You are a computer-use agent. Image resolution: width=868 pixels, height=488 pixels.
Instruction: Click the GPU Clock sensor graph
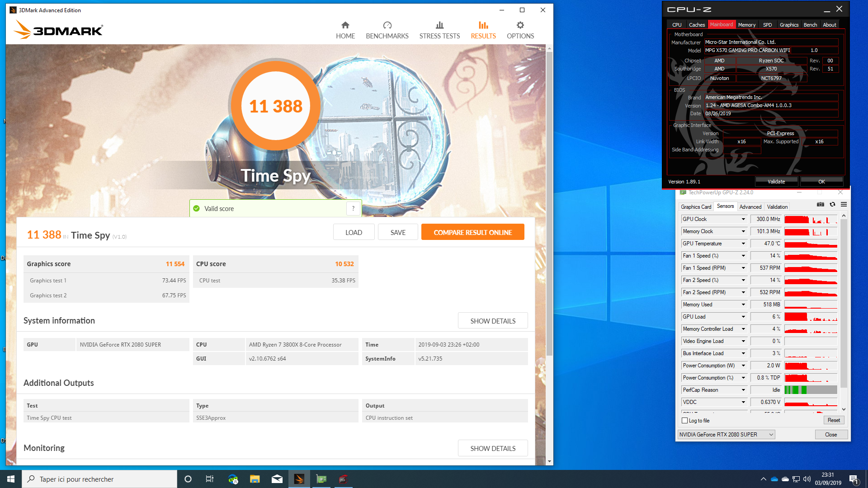pyautogui.click(x=811, y=219)
